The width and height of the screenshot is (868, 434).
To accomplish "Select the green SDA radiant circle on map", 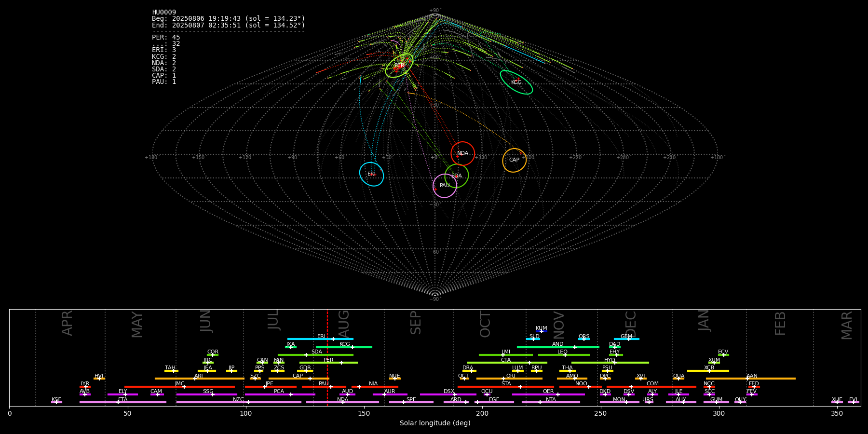I will pos(456,176).
